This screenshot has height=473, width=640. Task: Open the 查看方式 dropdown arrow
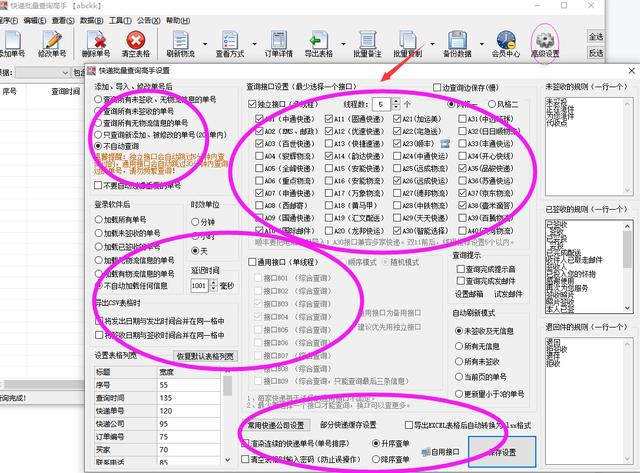[252, 42]
